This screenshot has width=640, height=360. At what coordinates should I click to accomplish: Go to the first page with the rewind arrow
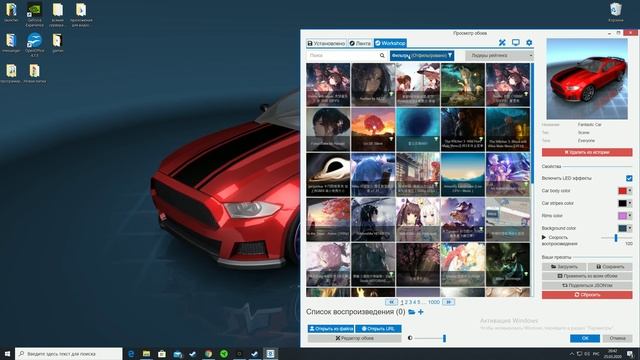pyautogui.click(x=391, y=302)
